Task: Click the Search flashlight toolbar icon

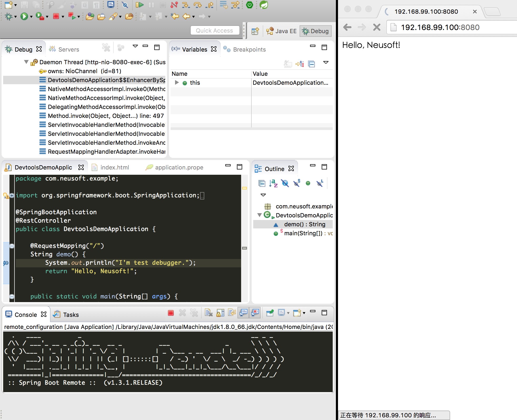Action: click(113, 16)
